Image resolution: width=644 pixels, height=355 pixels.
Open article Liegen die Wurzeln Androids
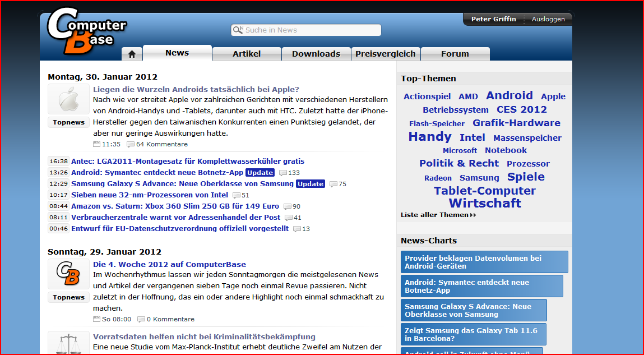(x=196, y=89)
